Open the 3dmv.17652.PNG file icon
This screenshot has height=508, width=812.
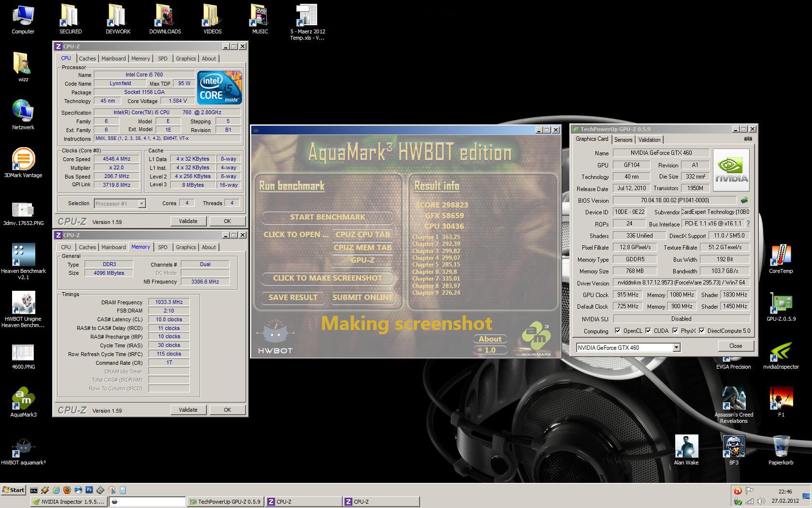click(x=23, y=213)
